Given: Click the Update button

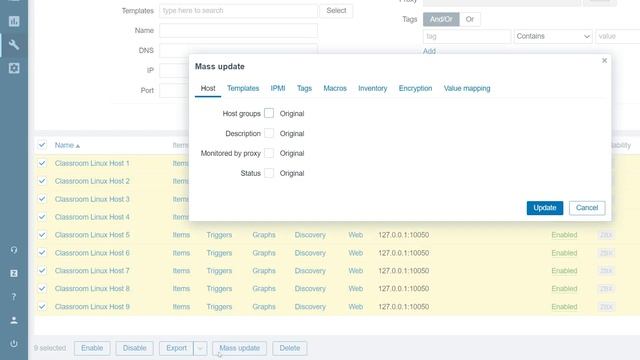Looking at the screenshot, I should coord(545,208).
